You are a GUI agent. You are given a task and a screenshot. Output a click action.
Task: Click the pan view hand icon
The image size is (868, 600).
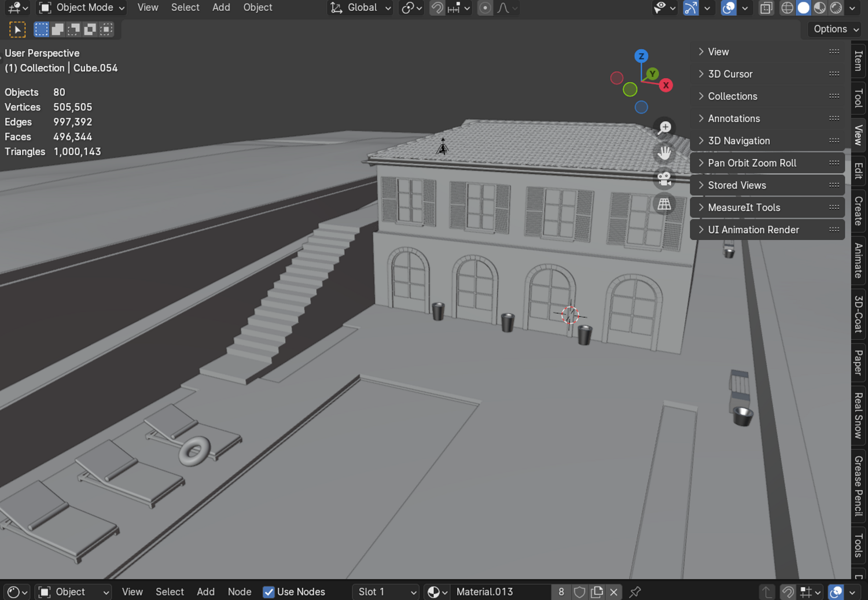click(x=664, y=153)
